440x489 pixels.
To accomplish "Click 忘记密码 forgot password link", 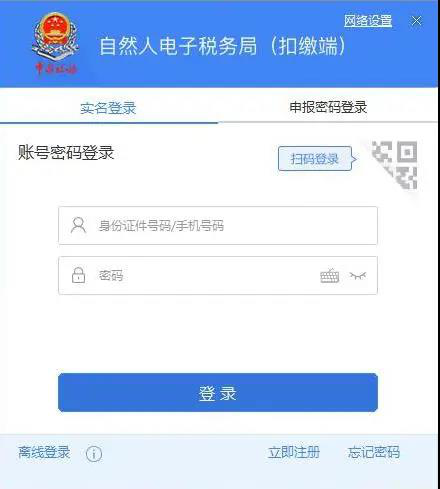I will click(373, 452).
